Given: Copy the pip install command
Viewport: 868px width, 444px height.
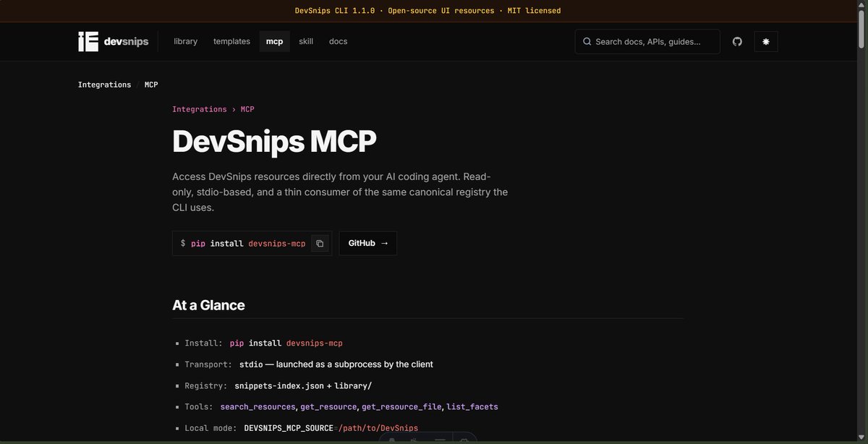Looking at the screenshot, I should (320, 244).
